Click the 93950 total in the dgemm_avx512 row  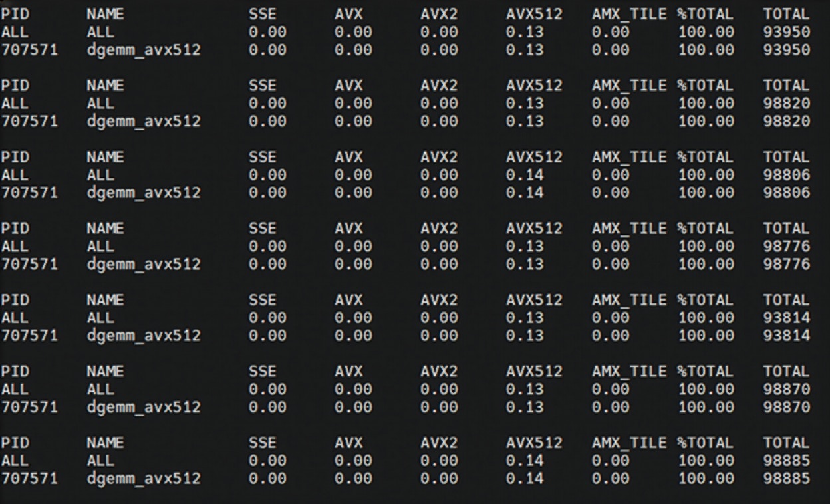[x=786, y=50]
